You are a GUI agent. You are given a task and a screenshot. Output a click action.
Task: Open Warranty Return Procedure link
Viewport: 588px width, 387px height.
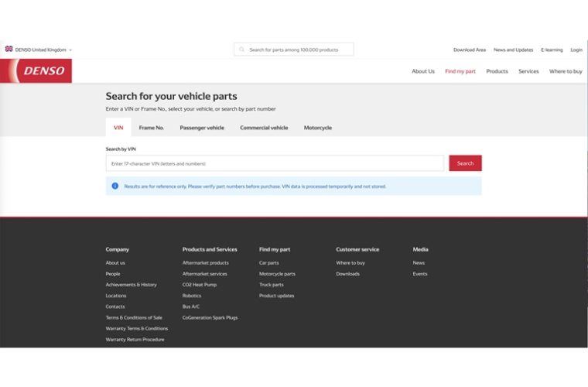[135, 339]
